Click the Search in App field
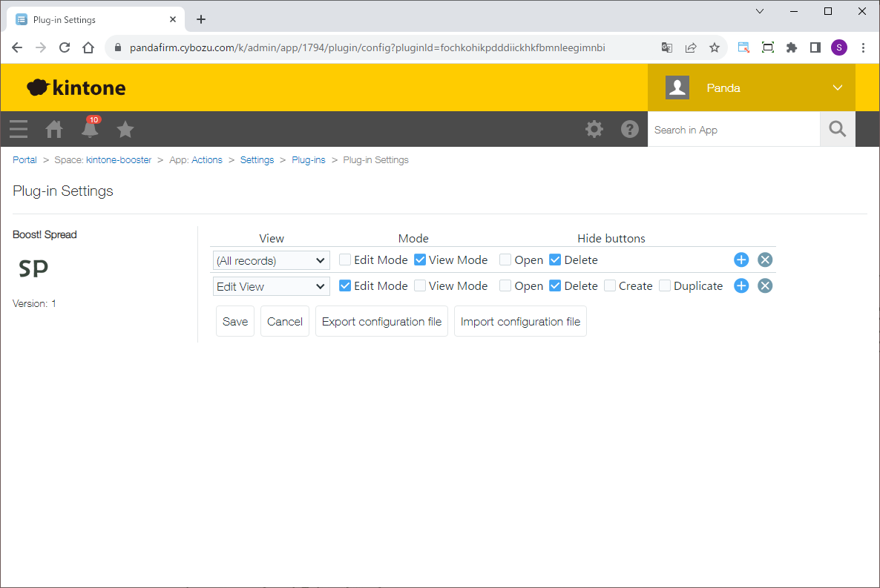This screenshot has width=880, height=588. [x=732, y=130]
